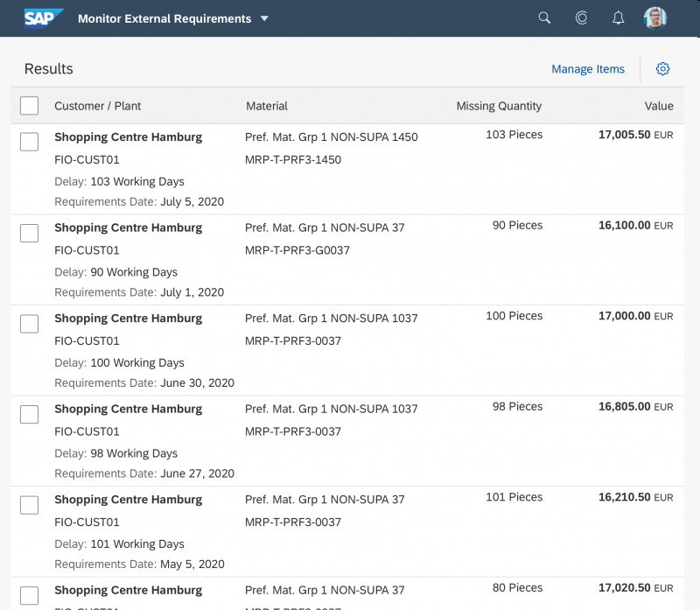
Task: Click Shopping Centre Hamburg in 100 Pieces row
Action: 128,319
